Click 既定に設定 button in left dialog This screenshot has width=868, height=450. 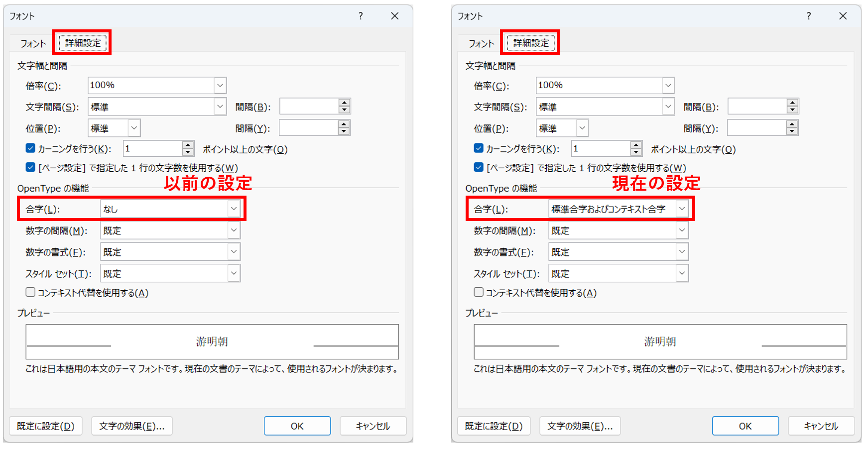tap(45, 426)
